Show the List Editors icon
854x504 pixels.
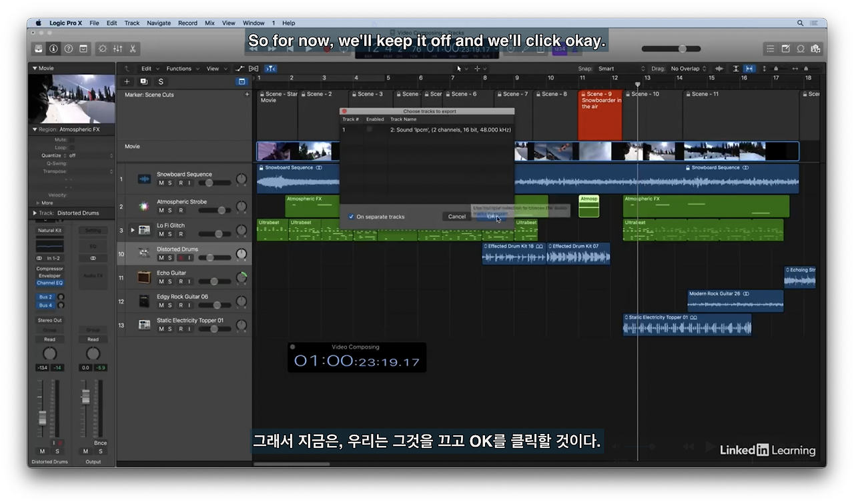(771, 49)
